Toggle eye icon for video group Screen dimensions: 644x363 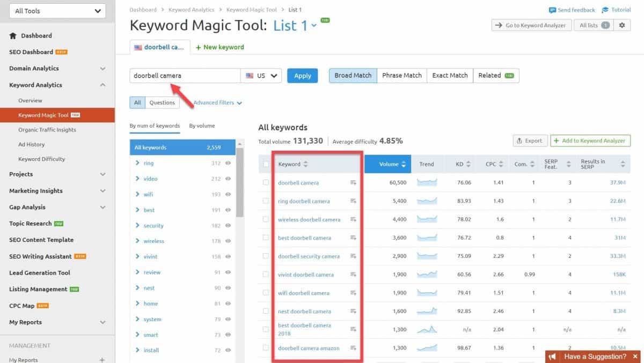coord(228,179)
